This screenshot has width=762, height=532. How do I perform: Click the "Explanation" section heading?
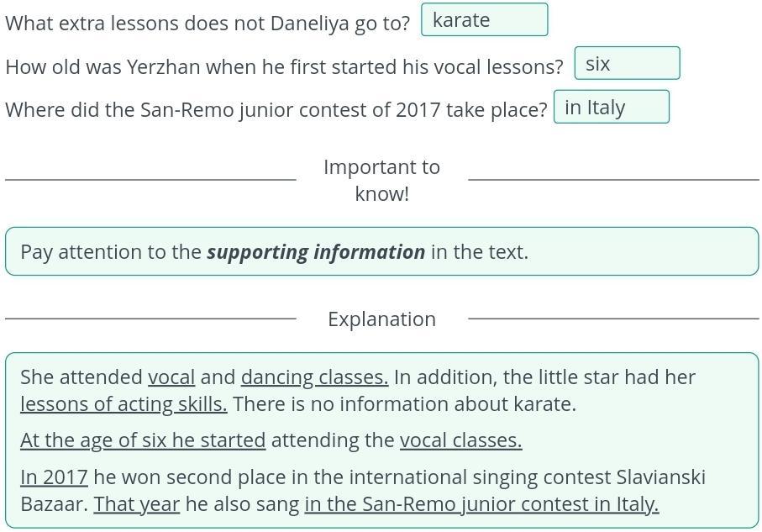(381, 319)
